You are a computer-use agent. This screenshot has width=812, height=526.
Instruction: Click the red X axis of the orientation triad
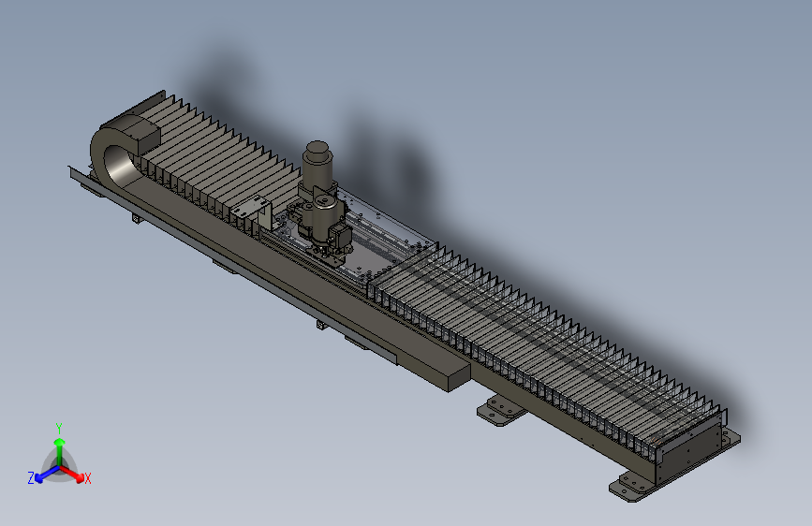coord(75,475)
